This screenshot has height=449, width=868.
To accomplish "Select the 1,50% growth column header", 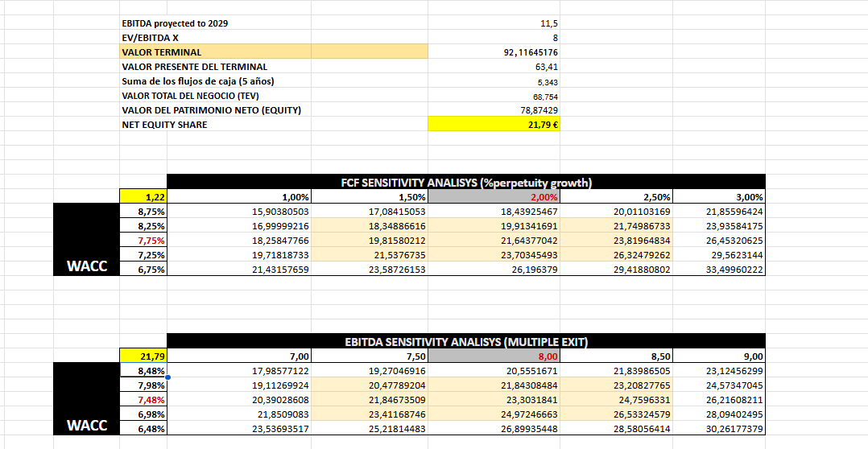I will 370,197.
